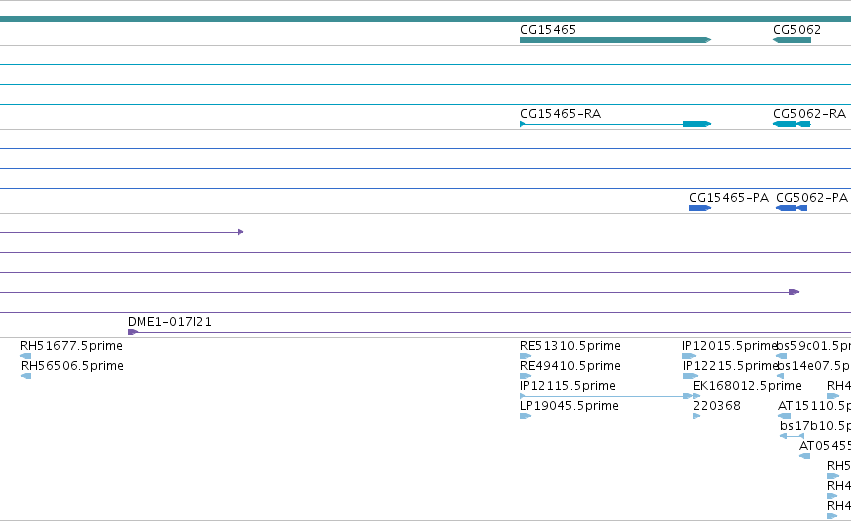The width and height of the screenshot is (851, 521).
Task: Click the CG5062 gene label
Action: (797, 30)
